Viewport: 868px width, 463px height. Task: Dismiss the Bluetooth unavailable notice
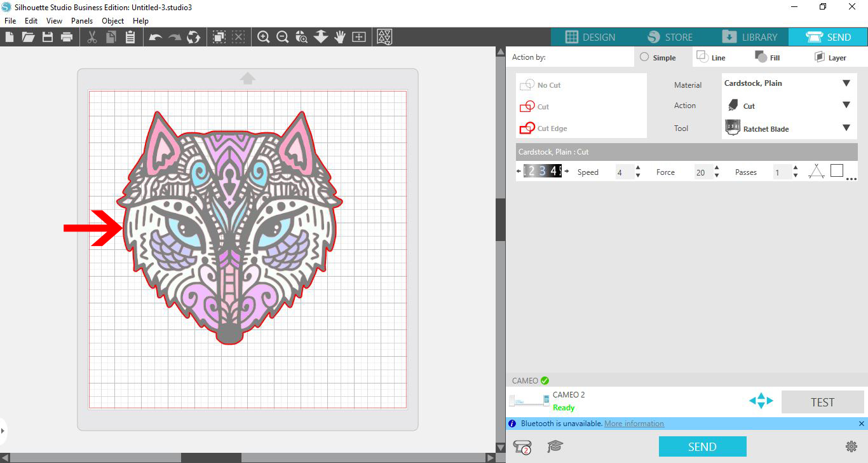pyautogui.click(x=861, y=424)
